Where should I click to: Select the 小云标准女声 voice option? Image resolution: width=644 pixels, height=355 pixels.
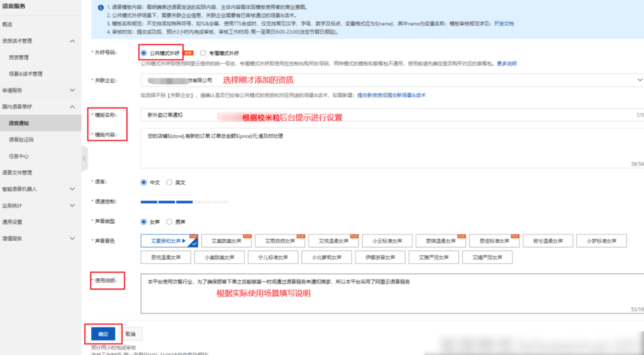[387, 241]
